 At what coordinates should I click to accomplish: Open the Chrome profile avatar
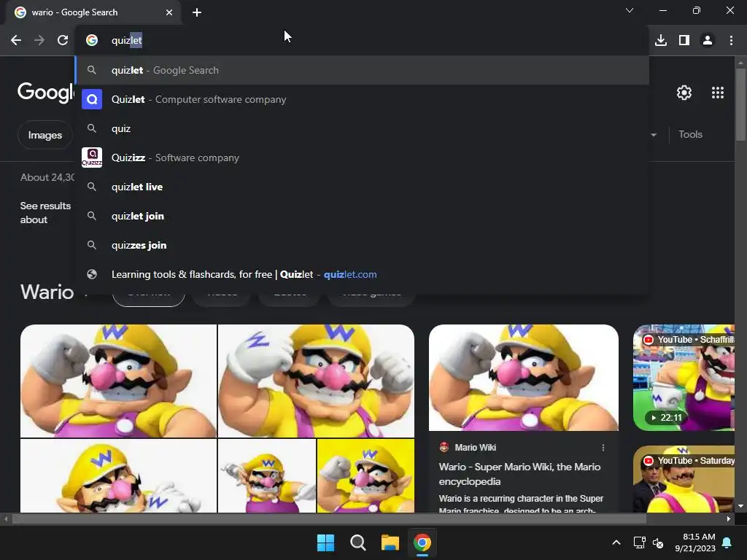[708, 41]
